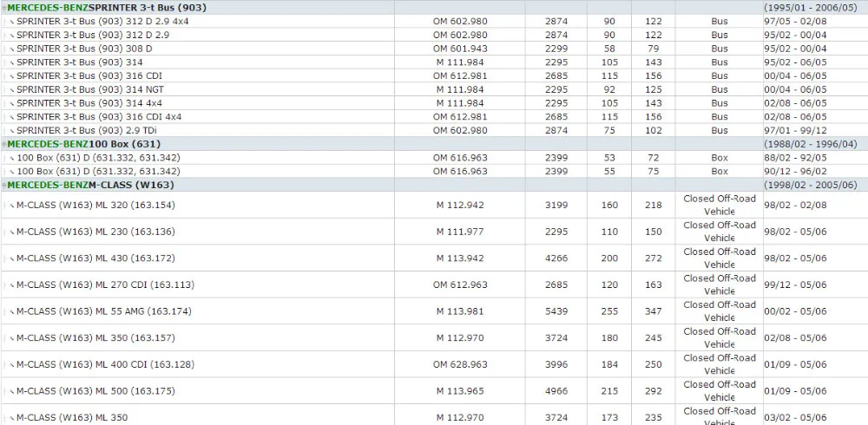Click Bus body type in SPRINTER 2.9 TDi row
The image size is (868, 425).
pos(720,131)
